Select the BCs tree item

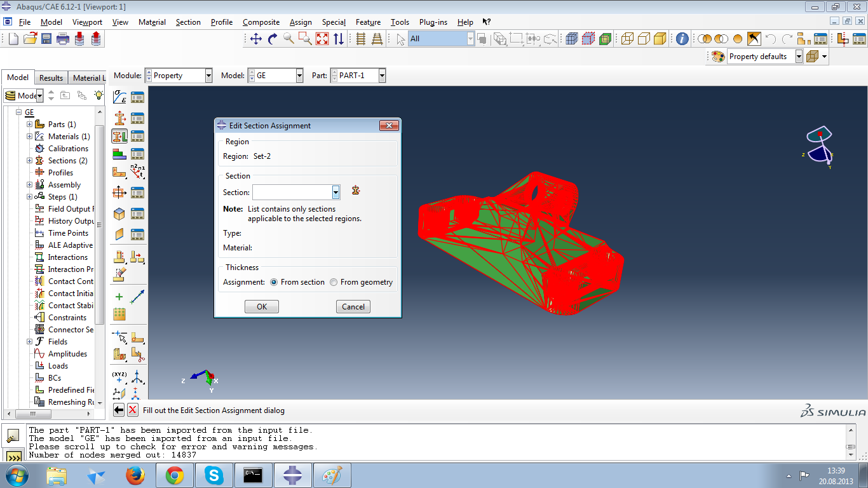pyautogui.click(x=55, y=378)
